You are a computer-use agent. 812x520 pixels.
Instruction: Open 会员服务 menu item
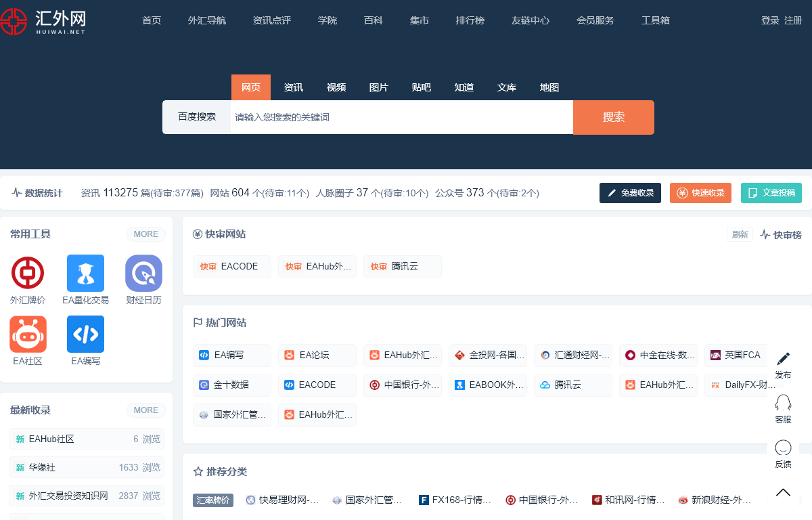pyautogui.click(x=595, y=20)
